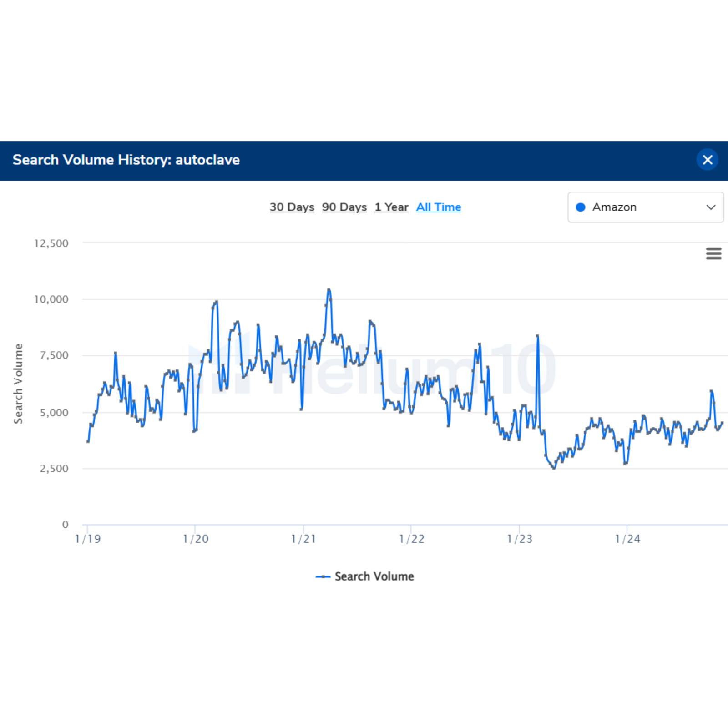The image size is (728, 728).
Task: Click the blue Amazon dot in dropdown
Action: click(581, 207)
